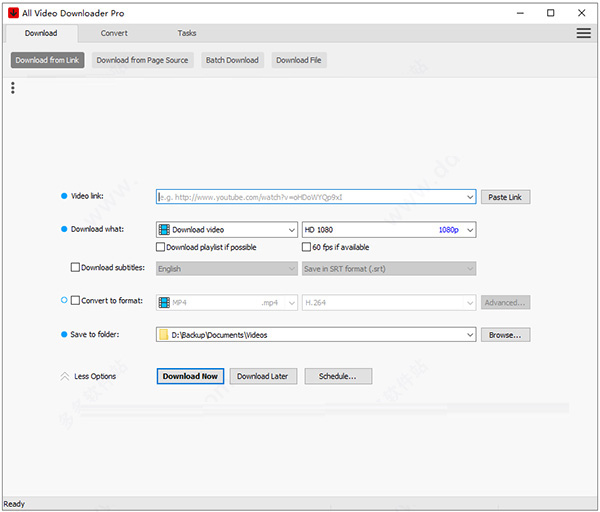Click the blue dot beside Video link
600x512 pixels.
tap(64, 196)
